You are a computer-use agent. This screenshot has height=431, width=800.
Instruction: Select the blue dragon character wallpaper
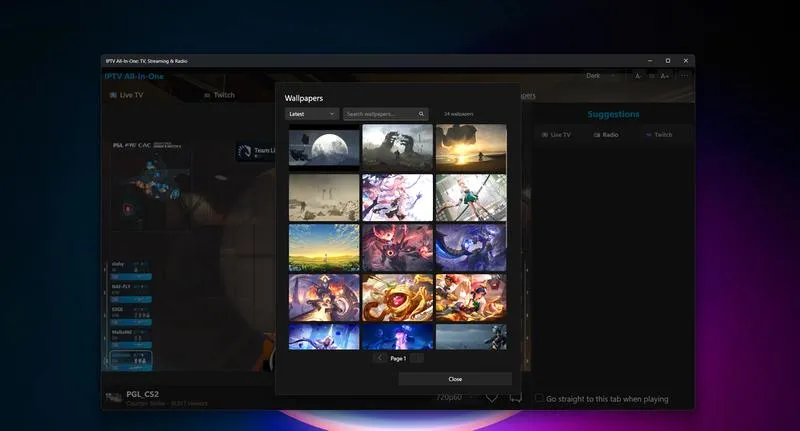[x=471, y=247]
